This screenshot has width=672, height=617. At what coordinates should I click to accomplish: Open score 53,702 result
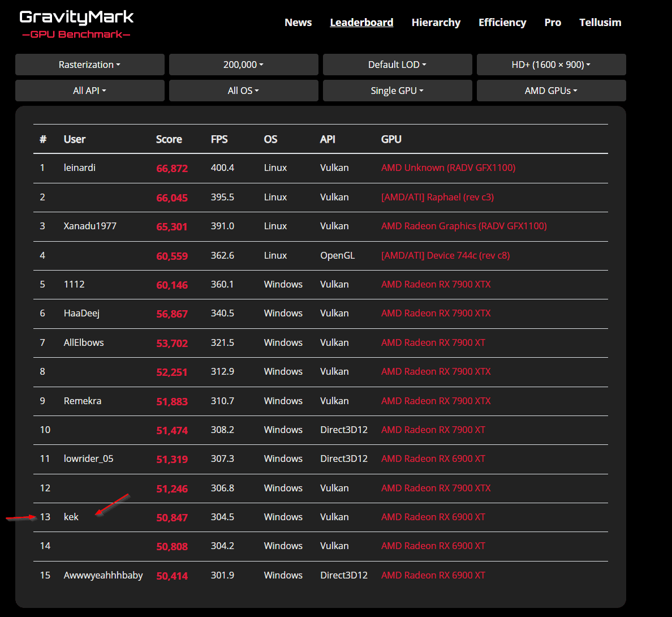tap(172, 343)
